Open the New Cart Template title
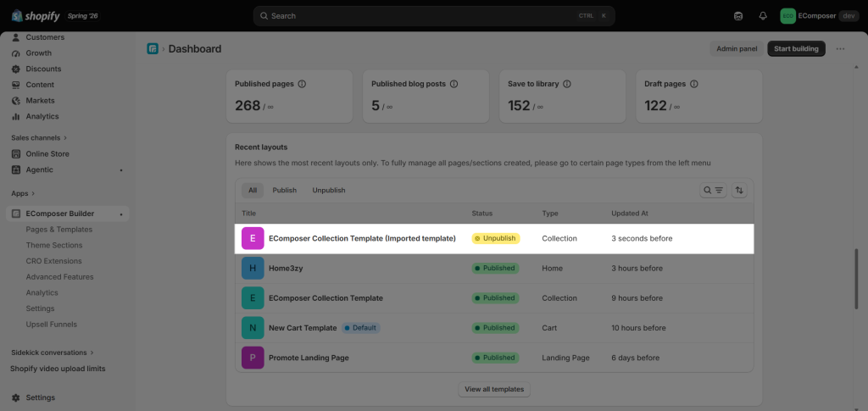The height and width of the screenshot is (411, 868). (x=303, y=328)
